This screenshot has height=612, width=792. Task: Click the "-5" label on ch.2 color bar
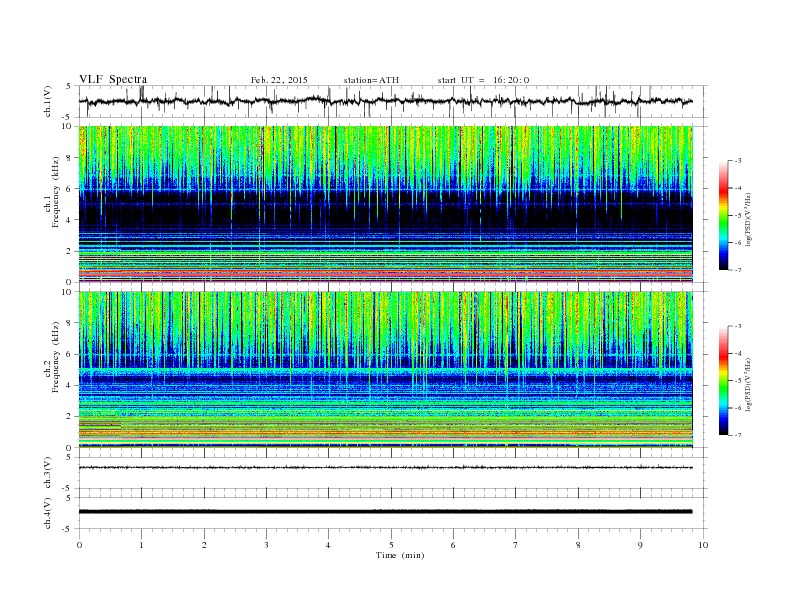pyautogui.click(x=738, y=380)
